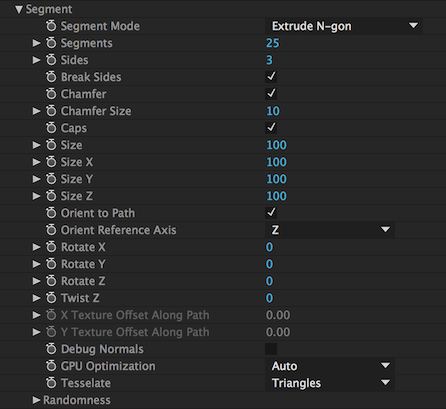Click the Rotate Y stopwatch icon
Image resolution: width=446 pixels, height=409 pixels.
51,264
